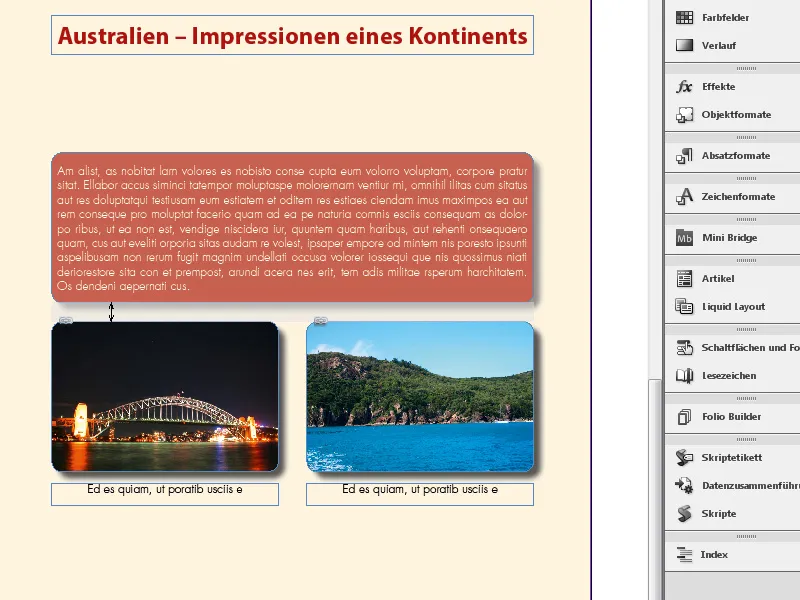Click the Mini Bridge label

[729, 238]
